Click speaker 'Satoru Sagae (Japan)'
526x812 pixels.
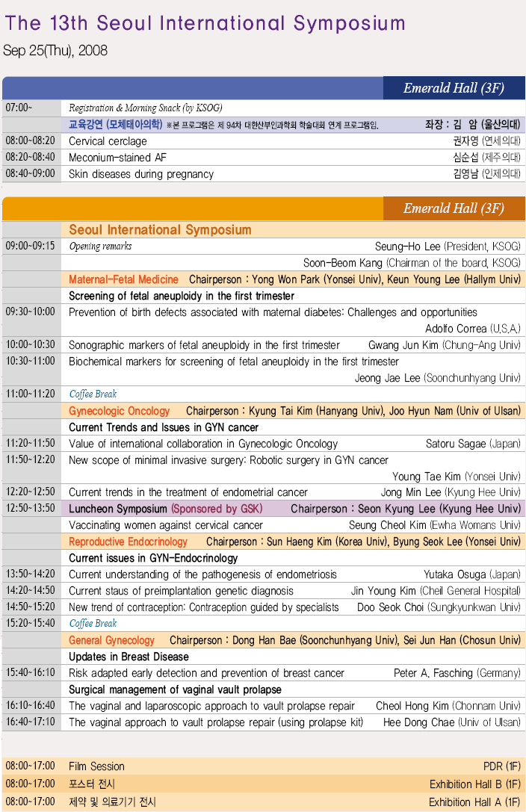pos(473,444)
